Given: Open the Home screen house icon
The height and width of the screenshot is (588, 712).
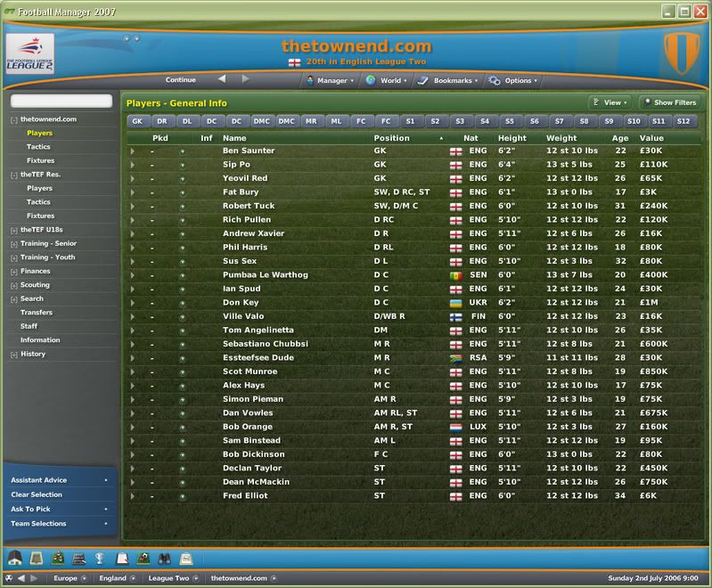Looking at the screenshot, I should click(15, 558).
